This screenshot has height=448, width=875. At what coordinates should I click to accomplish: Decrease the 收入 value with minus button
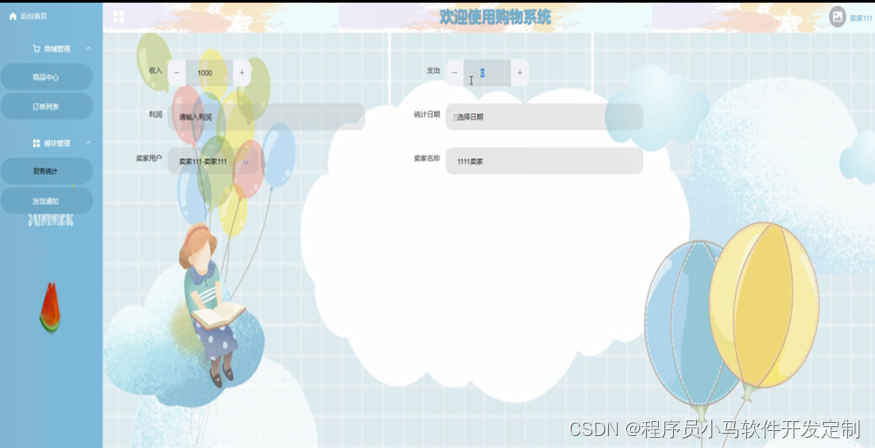point(177,73)
